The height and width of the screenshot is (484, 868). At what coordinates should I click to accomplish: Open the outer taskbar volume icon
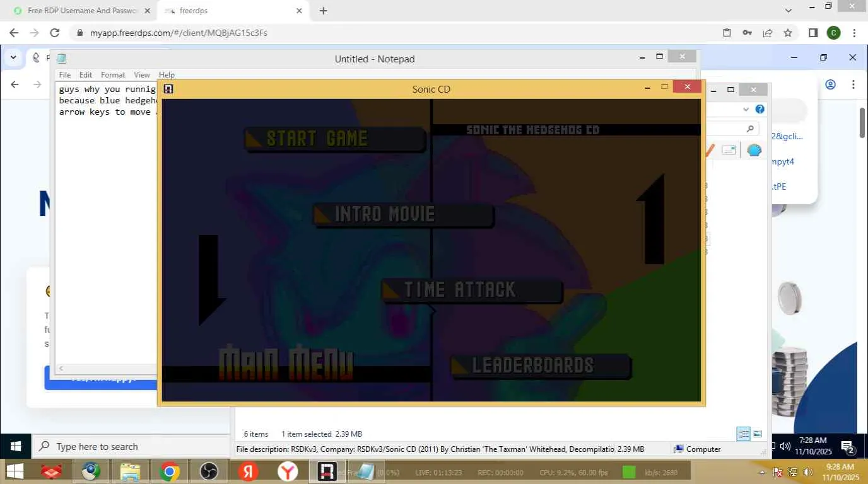tap(808, 471)
